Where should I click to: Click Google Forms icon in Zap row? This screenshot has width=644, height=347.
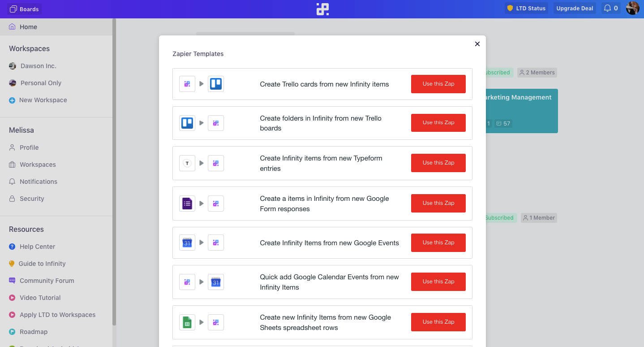coord(187,204)
